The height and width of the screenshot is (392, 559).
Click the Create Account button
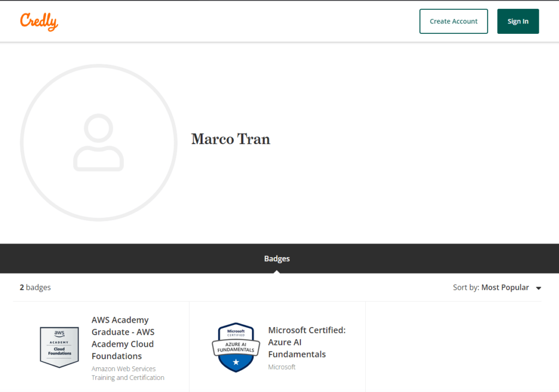tap(453, 21)
